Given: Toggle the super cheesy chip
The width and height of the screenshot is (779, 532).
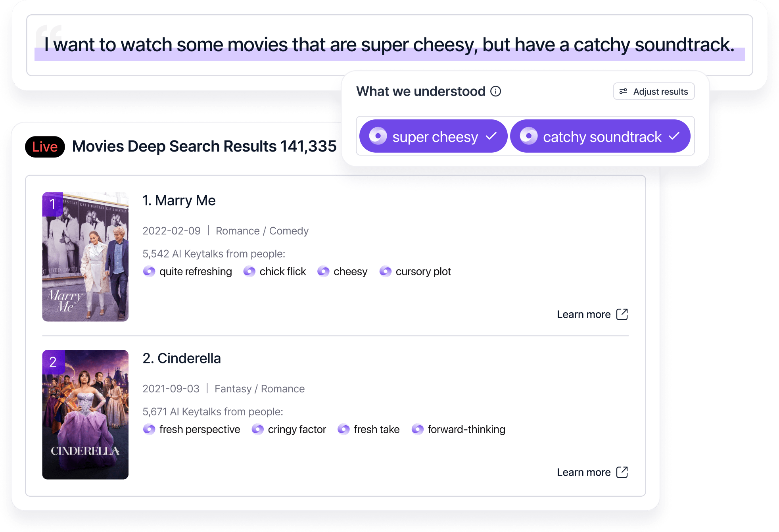Looking at the screenshot, I should pos(433,136).
